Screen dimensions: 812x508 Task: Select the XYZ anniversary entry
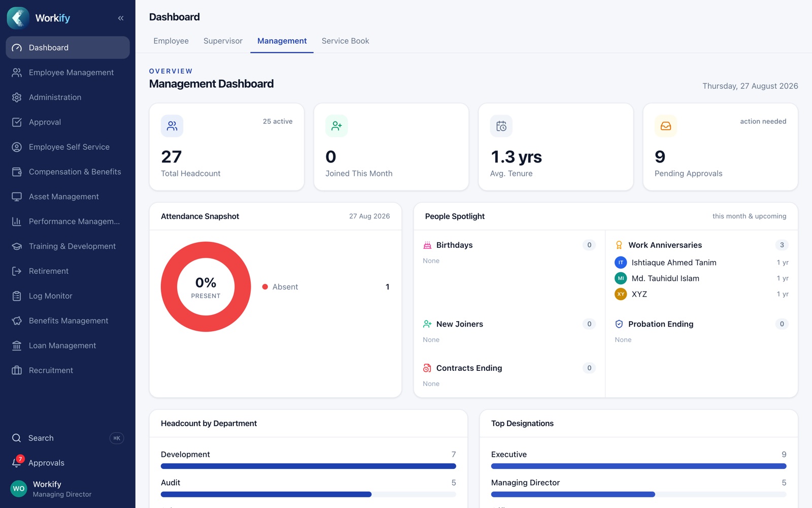701,294
